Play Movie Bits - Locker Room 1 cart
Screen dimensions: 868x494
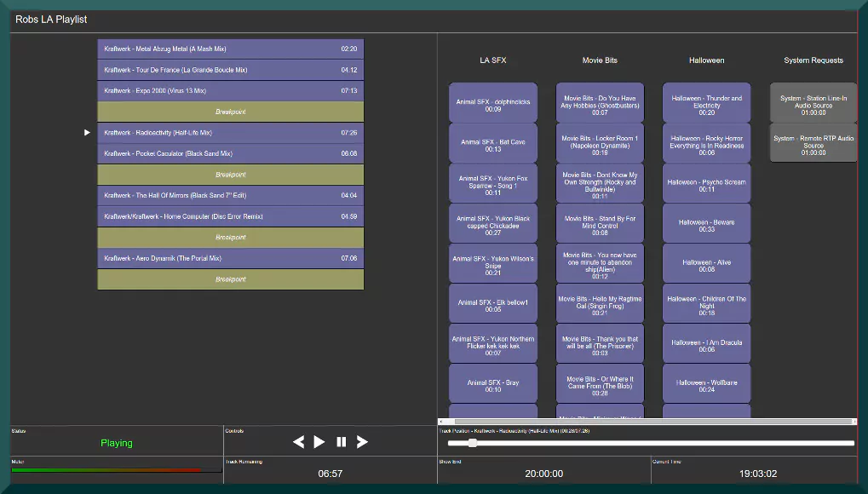600,143
